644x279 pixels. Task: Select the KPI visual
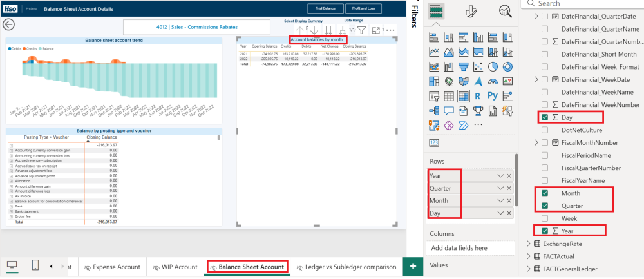click(508, 81)
